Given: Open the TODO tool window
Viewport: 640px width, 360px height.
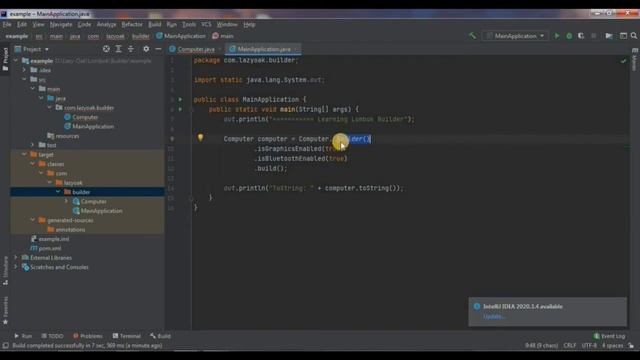Looking at the screenshot, I should [x=52, y=336].
